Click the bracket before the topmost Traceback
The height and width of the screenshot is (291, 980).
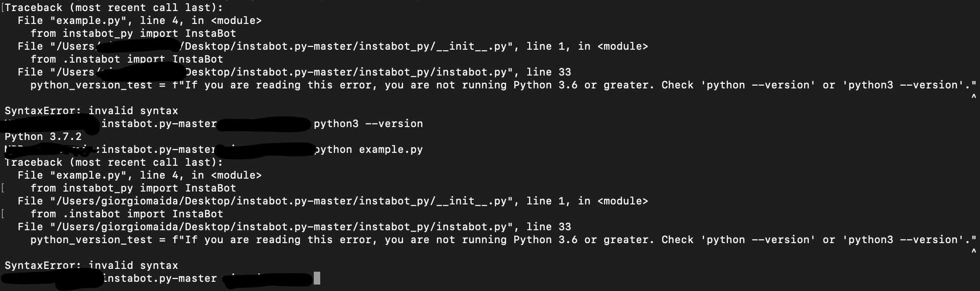(2, 7)
